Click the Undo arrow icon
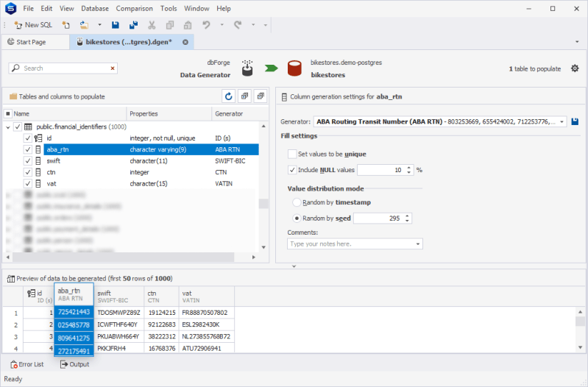This screenshot has height=387, width=588. 206,25
